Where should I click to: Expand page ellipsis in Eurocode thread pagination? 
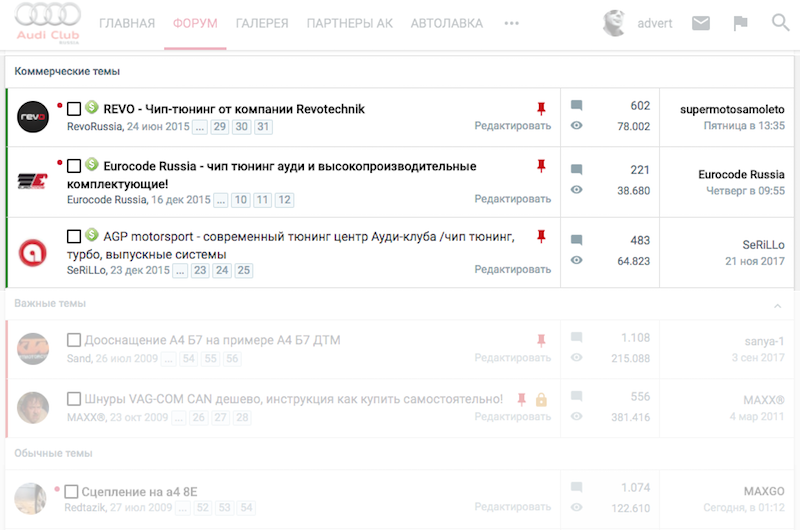(220, 200)
